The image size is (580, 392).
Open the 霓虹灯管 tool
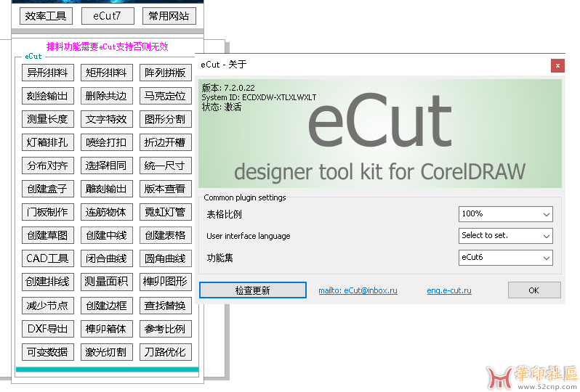coord(165,212)
